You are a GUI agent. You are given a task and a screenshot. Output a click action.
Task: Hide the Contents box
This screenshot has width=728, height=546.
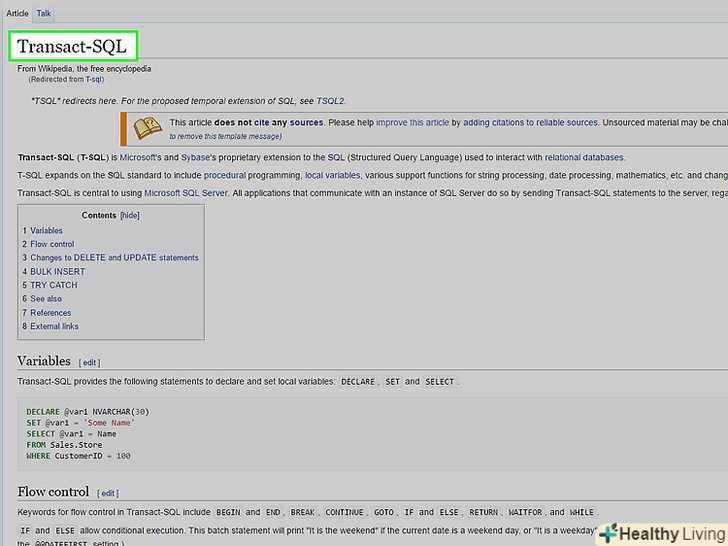[130, 215]
